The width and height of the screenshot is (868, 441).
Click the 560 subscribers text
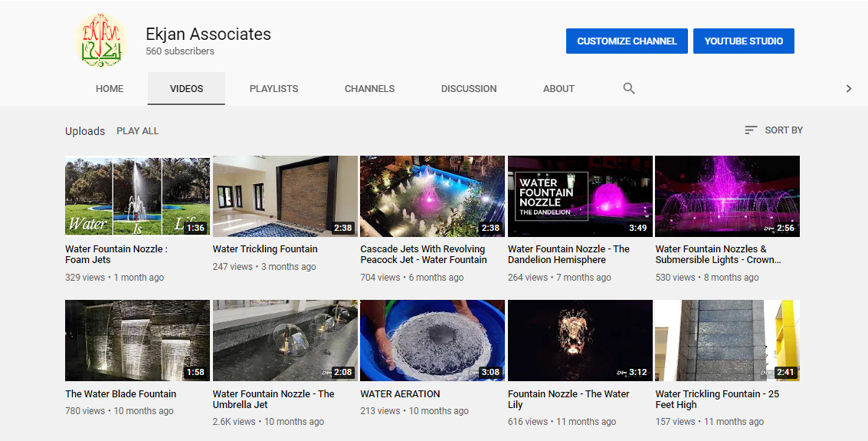180,51
